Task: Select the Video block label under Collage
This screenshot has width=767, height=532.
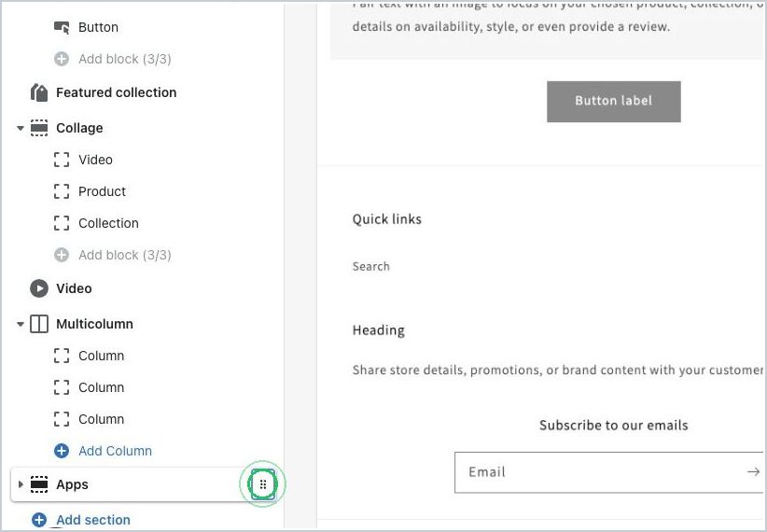Action: (x=95, y=160)
